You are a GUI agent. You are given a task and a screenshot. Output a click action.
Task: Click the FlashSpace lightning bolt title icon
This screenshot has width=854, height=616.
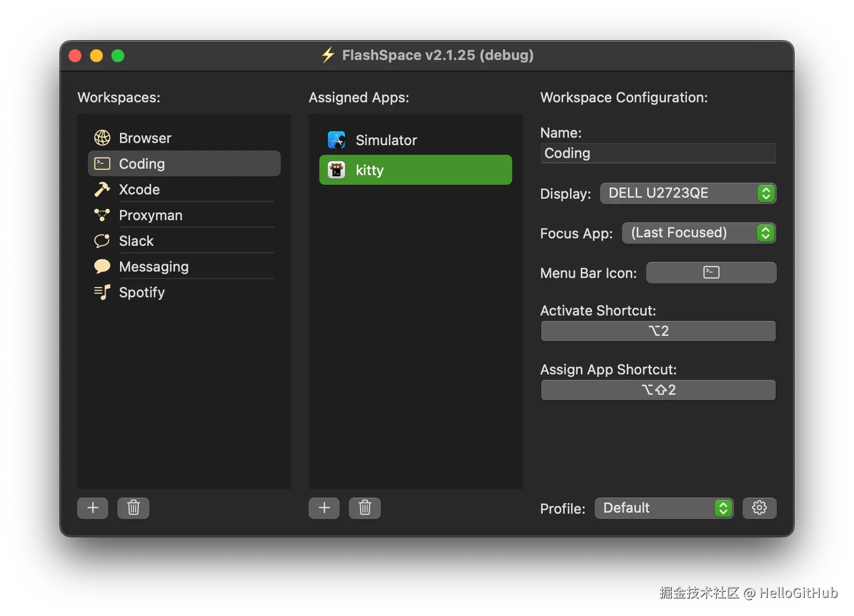(x=328, y=55)
